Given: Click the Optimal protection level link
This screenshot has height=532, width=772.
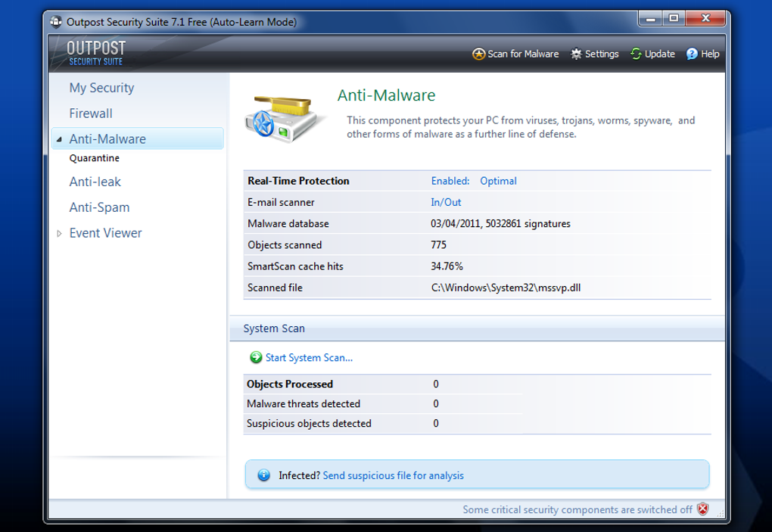Looking at the screenshot, I should [498, 181].
